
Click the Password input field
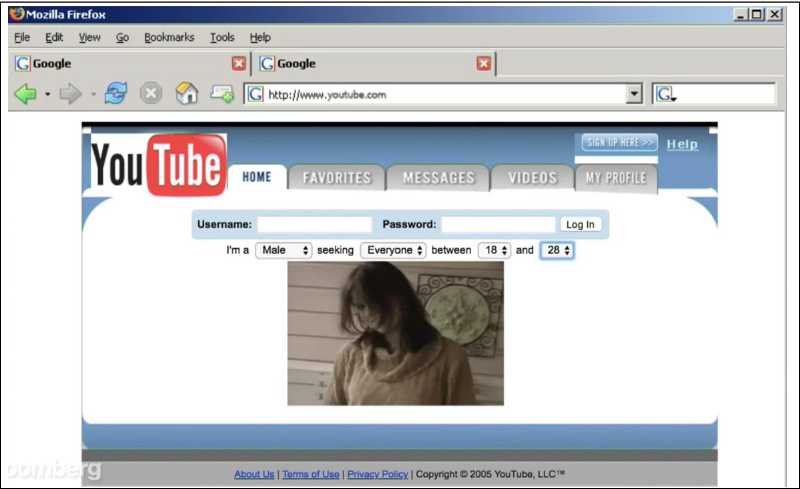click(498, 224)
